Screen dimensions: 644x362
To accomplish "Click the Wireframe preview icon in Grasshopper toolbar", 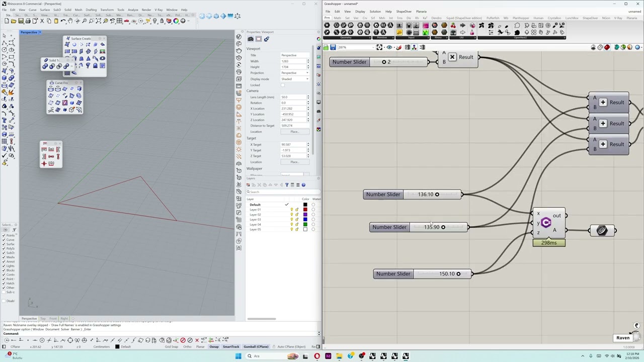I will click(x=600, y=47).
